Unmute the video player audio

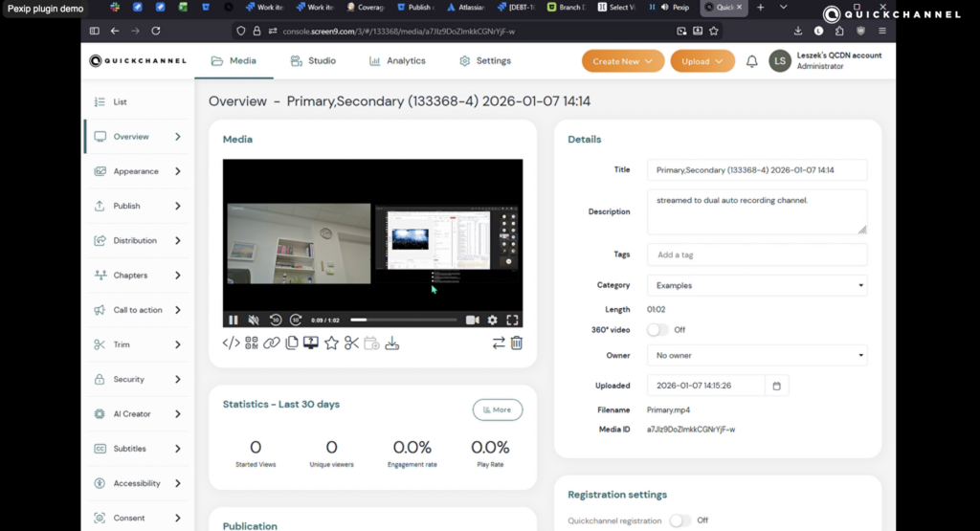click(x=254, y=320)
